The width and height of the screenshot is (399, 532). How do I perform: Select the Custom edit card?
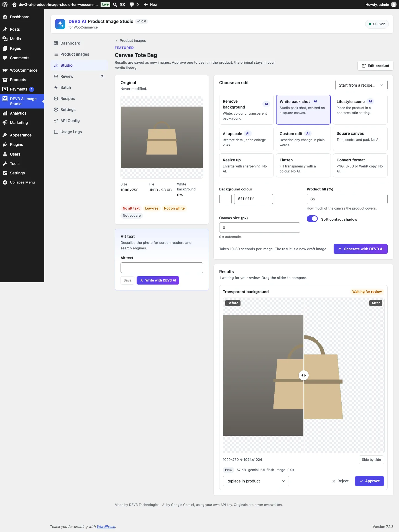coord(303,139)
